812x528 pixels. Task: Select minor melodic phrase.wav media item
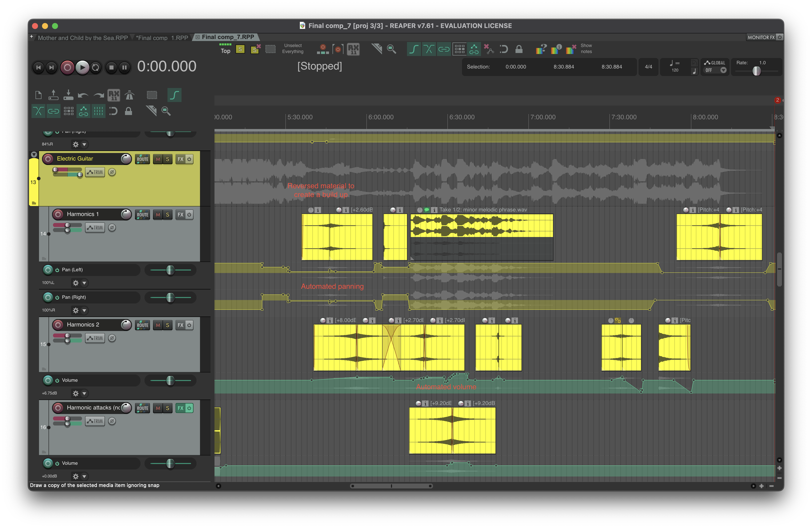pyautogui.click(x=481, y=237)
